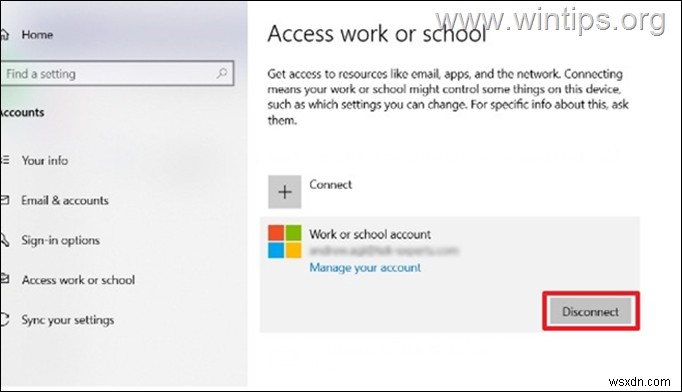The width and height of the screenshot is (682, 392).
Task: Click the Microsoft logo of the work account
Action: (x=284, y=241)
